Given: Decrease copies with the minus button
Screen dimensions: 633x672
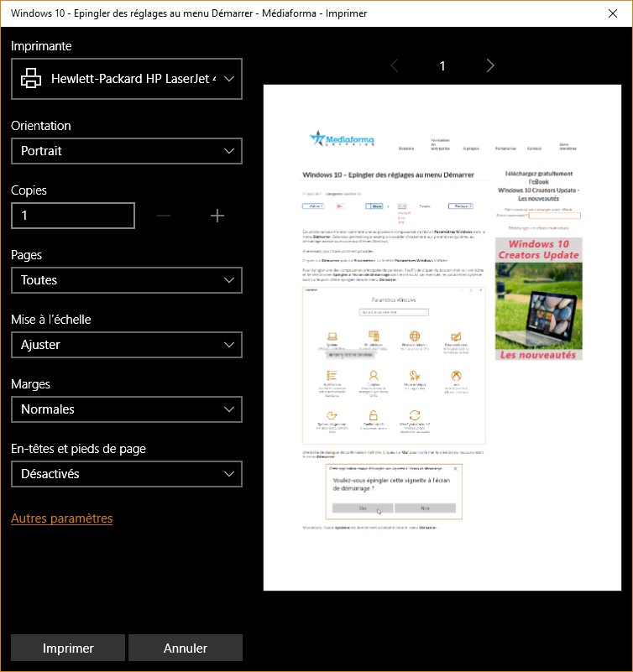Looking at the screenshot, I should 164,216.
